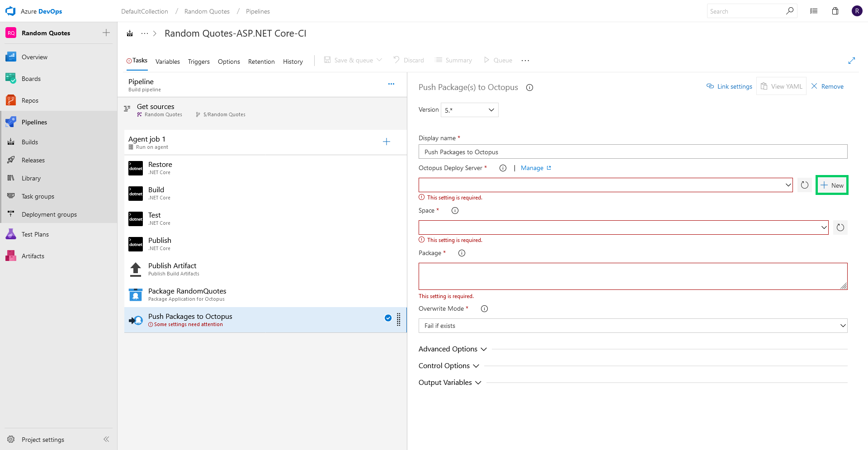The height and width of the screenshot is (450, 868).
Task: Click the search magnifier icon
Action: pyautogui.click(x=790, y=11)
